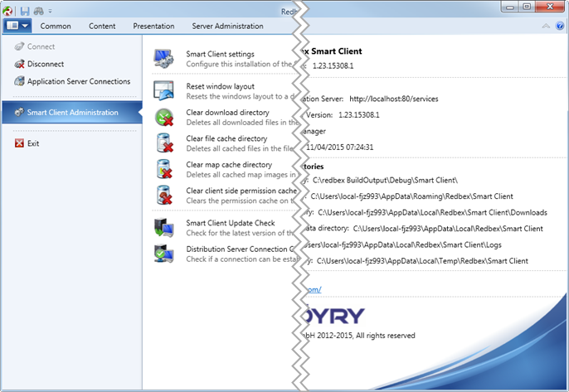This screenshot has height=392, width=569.
Task: Open the quick access toolbar customize arrow
Action: tap(50, 11)
